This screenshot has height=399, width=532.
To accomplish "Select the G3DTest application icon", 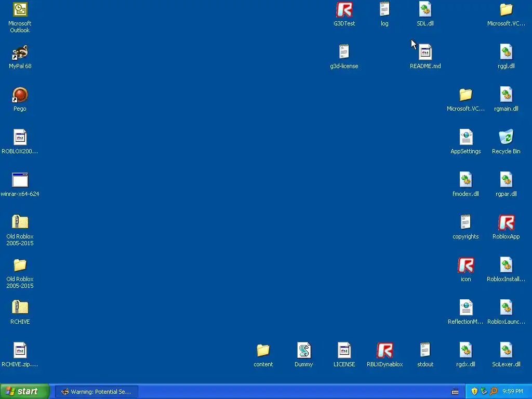I will pos(344,10).
